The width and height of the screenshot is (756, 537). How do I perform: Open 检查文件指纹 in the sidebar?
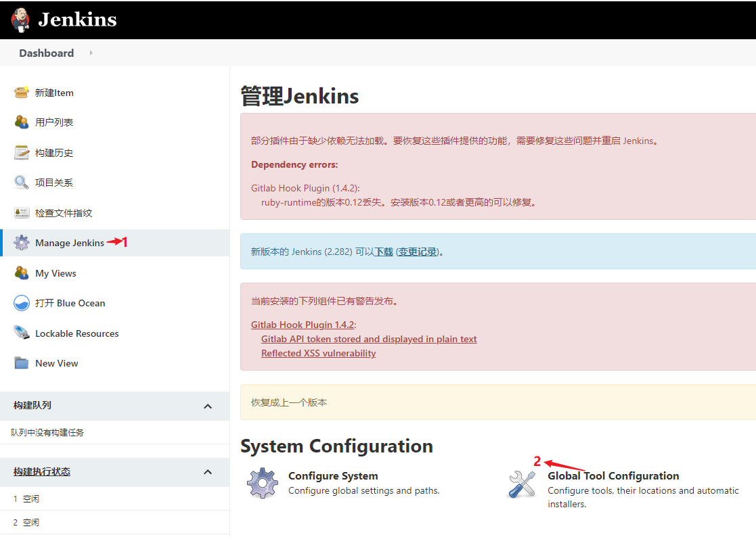pos(64,213)
